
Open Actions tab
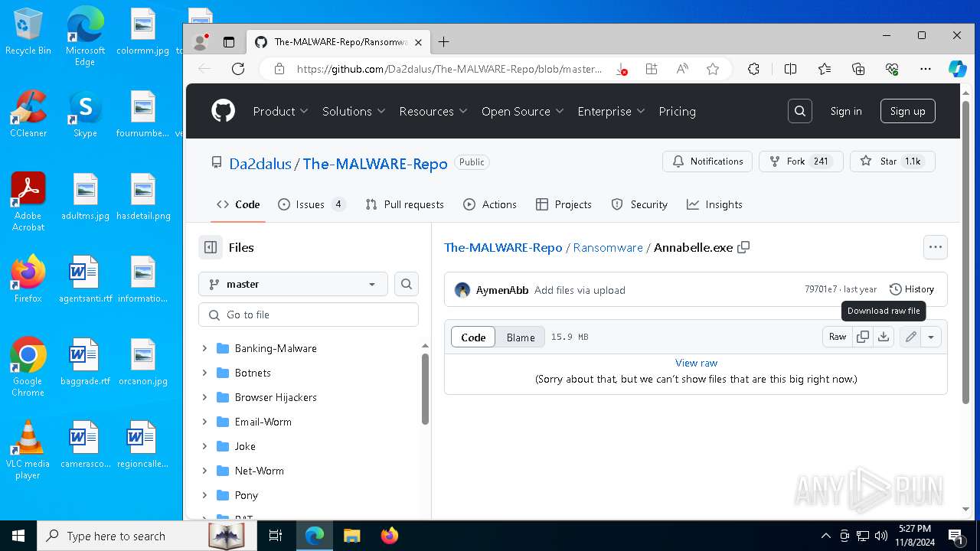(490, 204)
